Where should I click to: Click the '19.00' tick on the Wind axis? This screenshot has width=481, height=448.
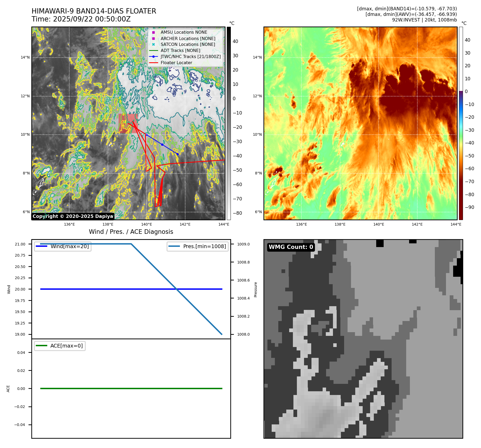20,334
